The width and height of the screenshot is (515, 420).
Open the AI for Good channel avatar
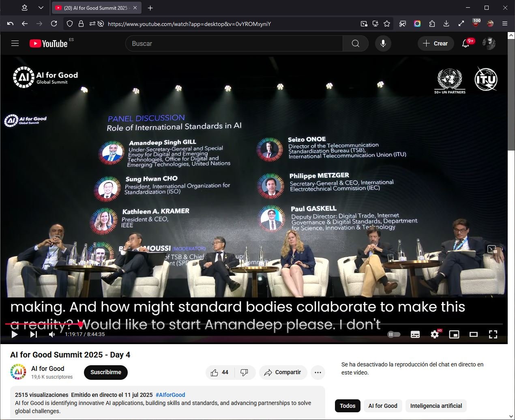coord(18,372)
